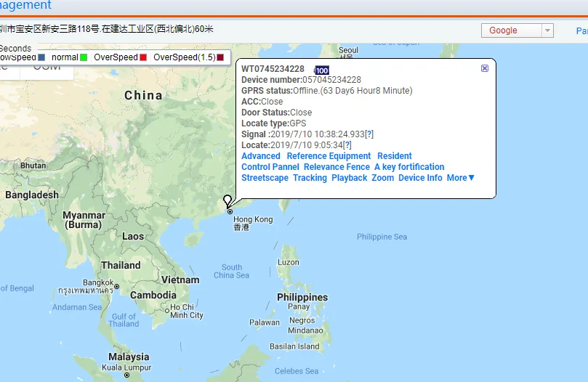Click the dark red OverSpeed(1.5) swatch
Screen dimensions: 588x382
click(220, 57)
